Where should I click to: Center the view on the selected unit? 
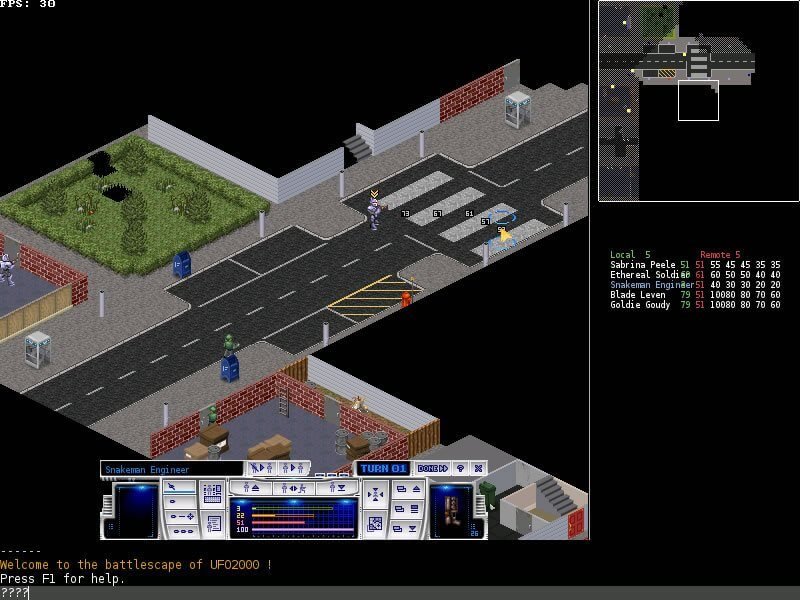click(376, 495)
